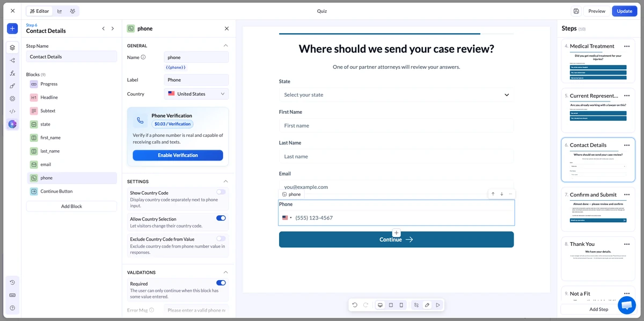Image resolution: width=644 pixels, height=321 pixels.
Task: Open the chat support bubble
Action: click(626, 305)
